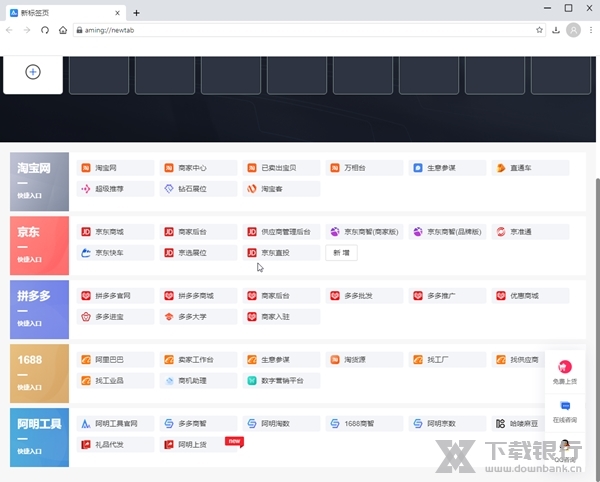Image resolution: width=600 pixels, height=482 pixels.
Task: Open the 优惠商城 shortcut
Action: click(x=530, y=296)
